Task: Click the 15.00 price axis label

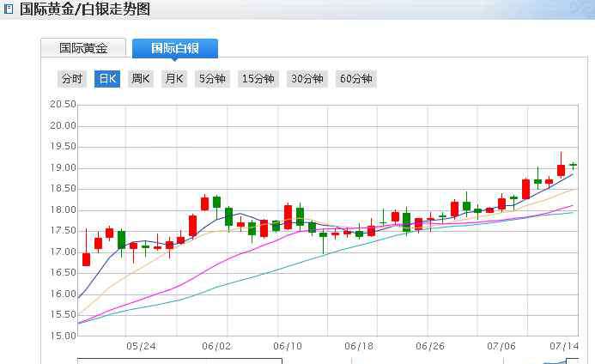Action: tap(63, 336)
